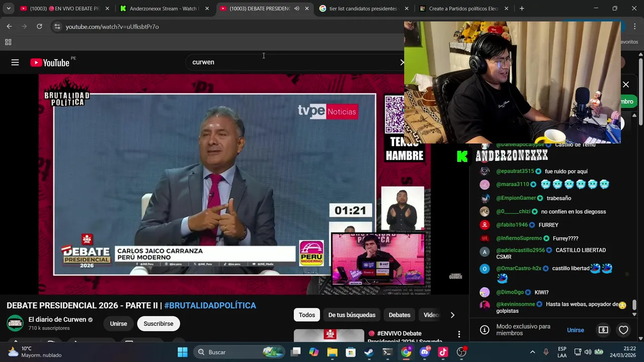Open Microsoft Store from the taskbar
The width and height of the screenshot is (644, 362).
(351, 352)
